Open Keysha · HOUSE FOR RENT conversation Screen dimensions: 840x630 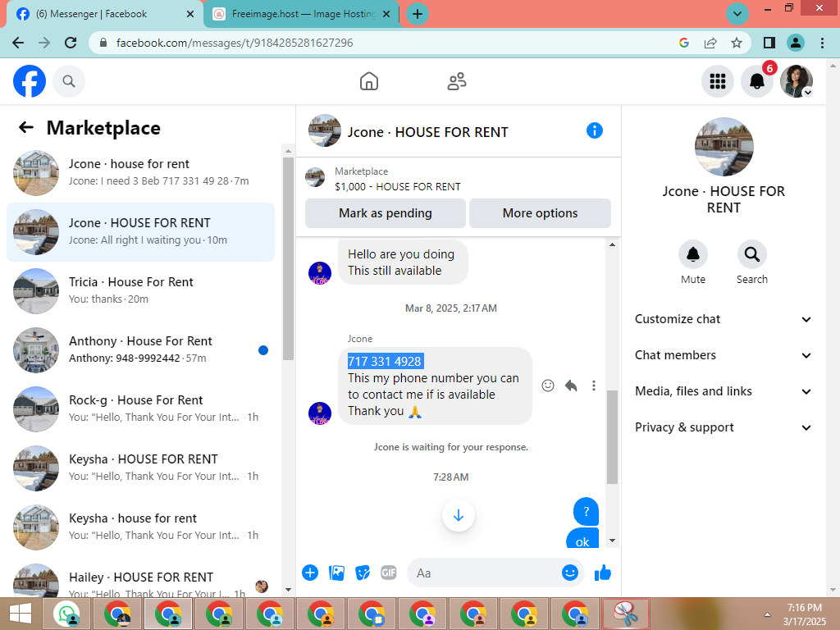click(x=140, y=468)
